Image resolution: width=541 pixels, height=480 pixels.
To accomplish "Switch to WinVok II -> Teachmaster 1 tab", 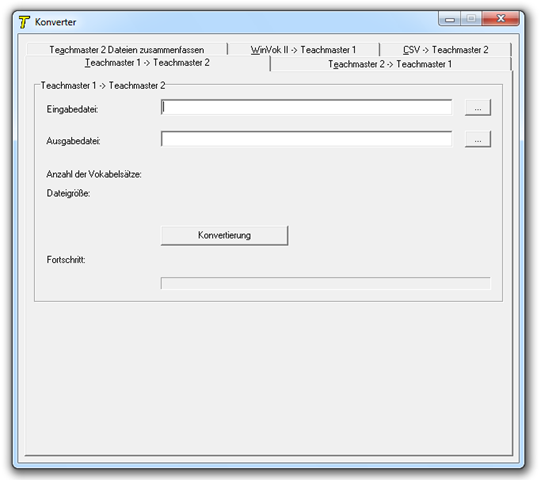I will pyautogui.click(x=303, y=50).
